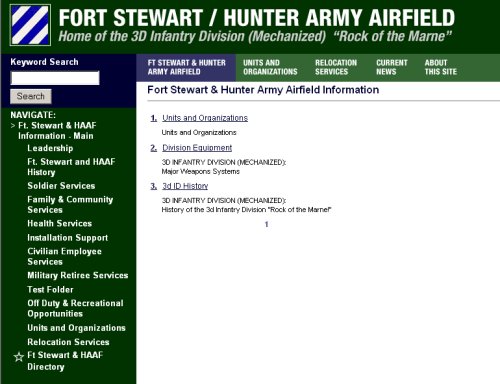Viewport: 500px width, 384px height.
Task: Open Installation Support link
Action: click(67, 238)
